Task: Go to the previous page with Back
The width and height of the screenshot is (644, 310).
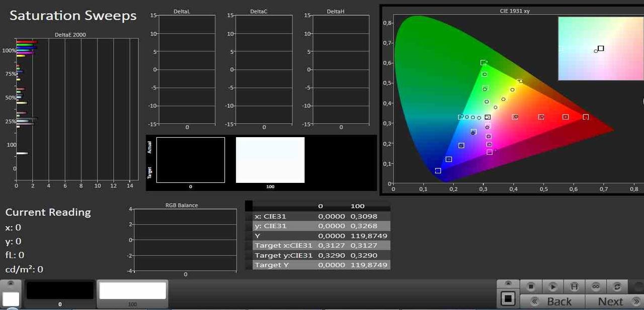Action: (x=552, y=301)
